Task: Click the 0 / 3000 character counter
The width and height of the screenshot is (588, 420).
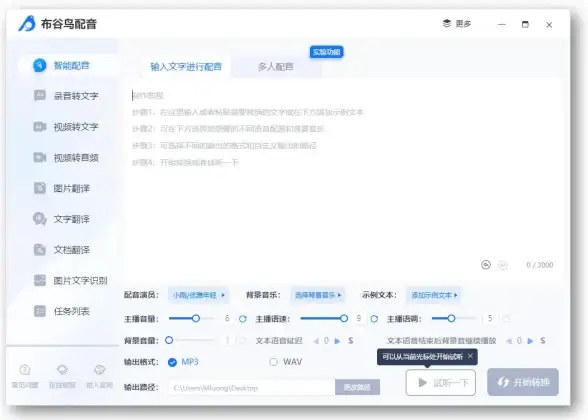Action: point(539,265)
